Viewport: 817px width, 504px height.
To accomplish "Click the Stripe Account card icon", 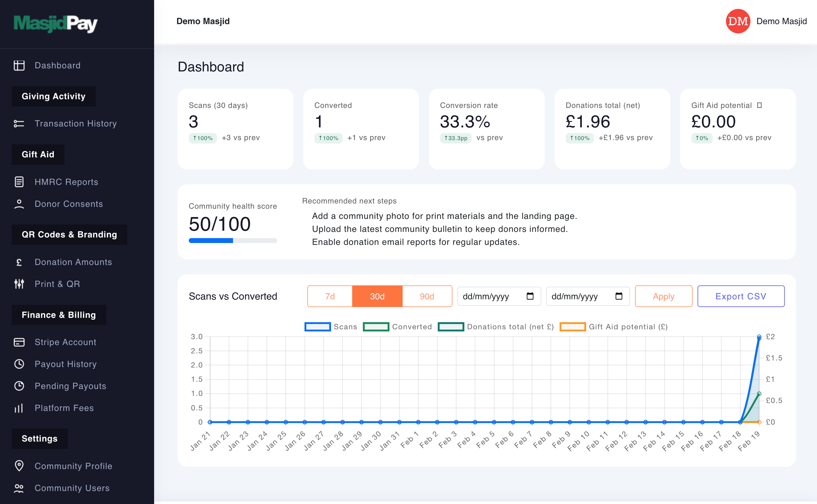I will click(x=19, y=342).
